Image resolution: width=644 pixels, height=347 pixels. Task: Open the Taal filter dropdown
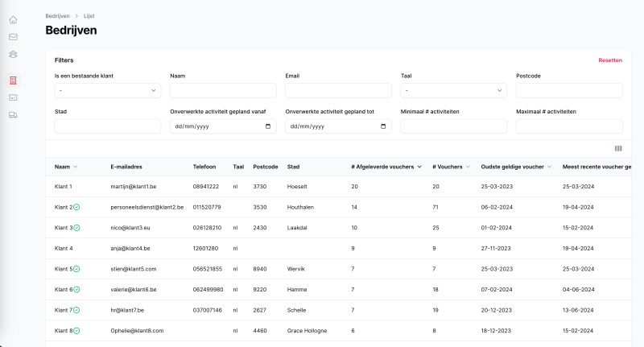click(x=453, y=91)
